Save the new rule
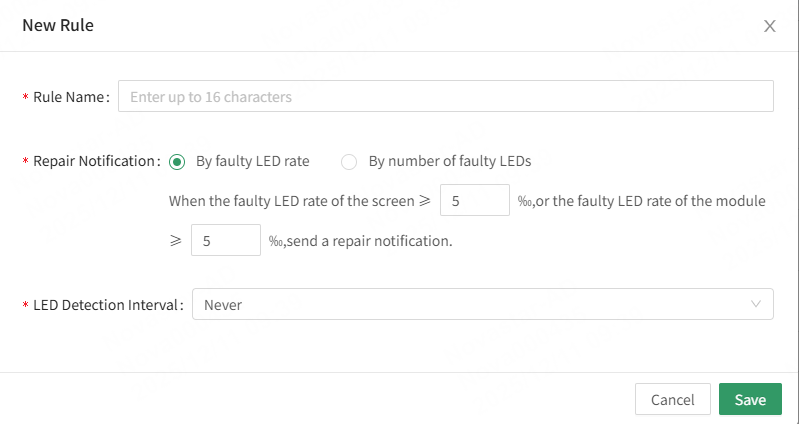This screenshot has width=799, height=424. (750, 400)
